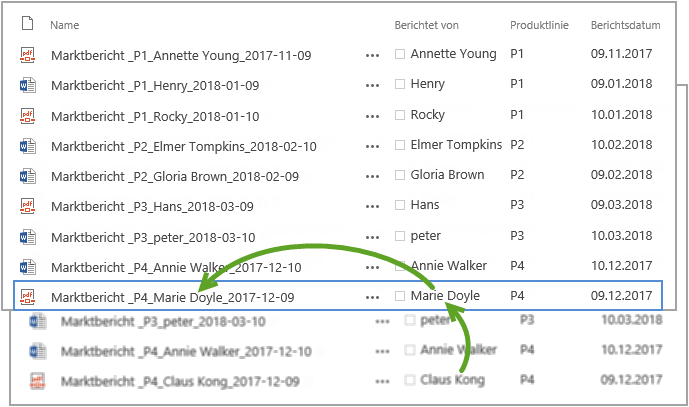Click the file type column header icon
The width and height of the screenshot is (689, 407).
(28, 23)
